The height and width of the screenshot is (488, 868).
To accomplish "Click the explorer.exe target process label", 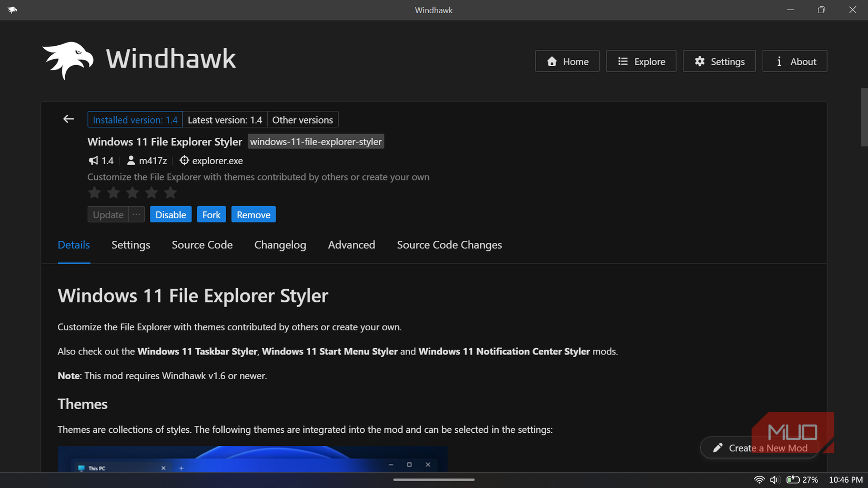I will tap(217, 161).
